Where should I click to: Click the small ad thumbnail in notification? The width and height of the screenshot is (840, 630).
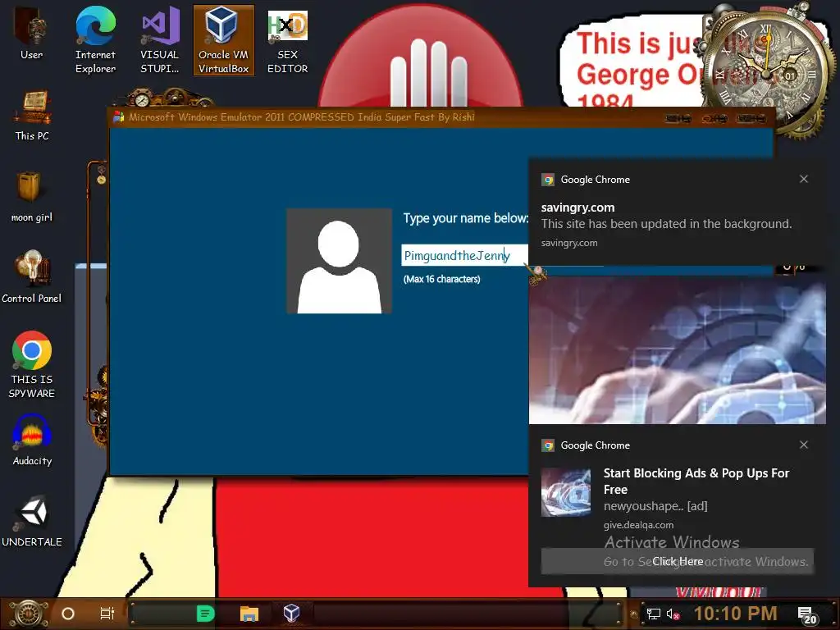point(566,492)
